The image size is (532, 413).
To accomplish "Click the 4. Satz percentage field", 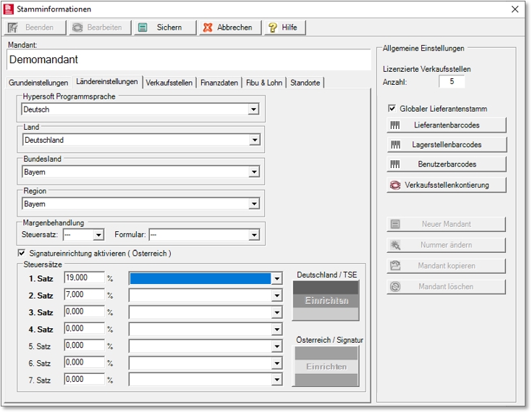I will click(84, 328).
